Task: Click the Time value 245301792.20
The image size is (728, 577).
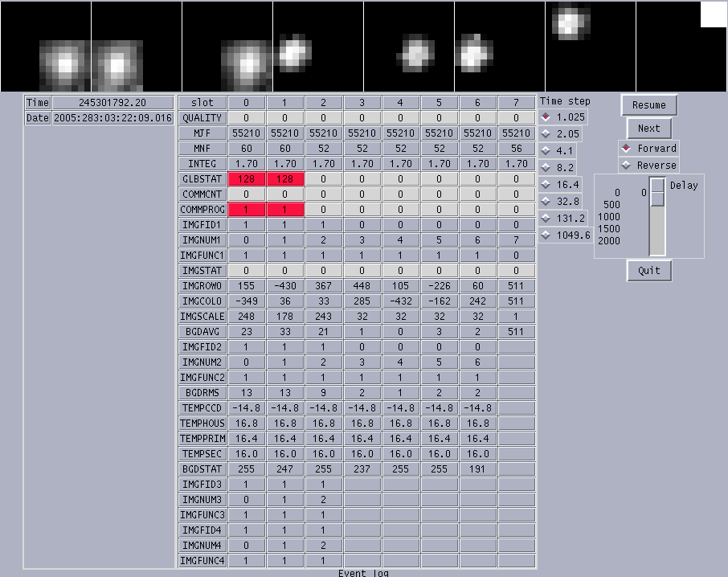Action: coord(112,103)
